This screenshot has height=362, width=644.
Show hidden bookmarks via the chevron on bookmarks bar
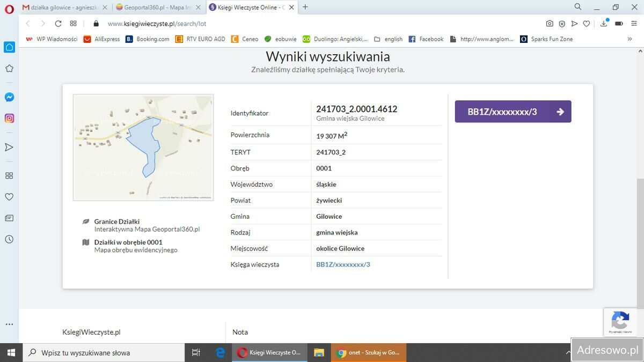[x=630, y=39]
